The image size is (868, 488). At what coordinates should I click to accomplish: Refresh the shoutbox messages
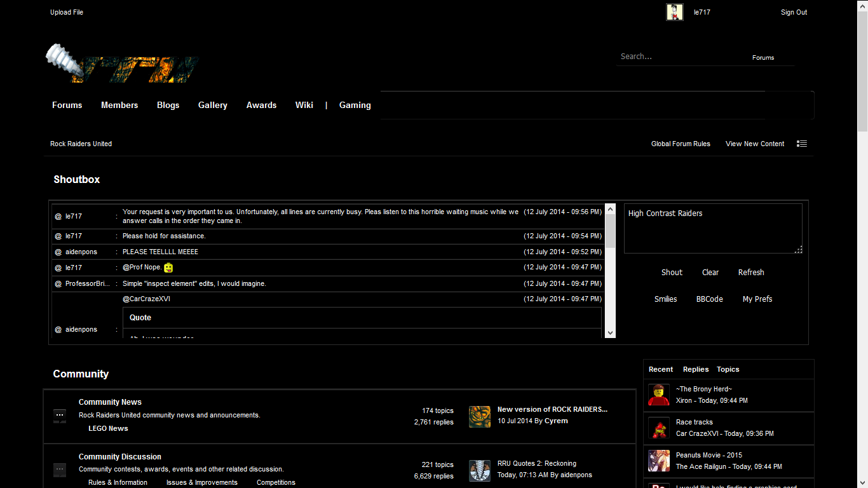click(751, 273)
